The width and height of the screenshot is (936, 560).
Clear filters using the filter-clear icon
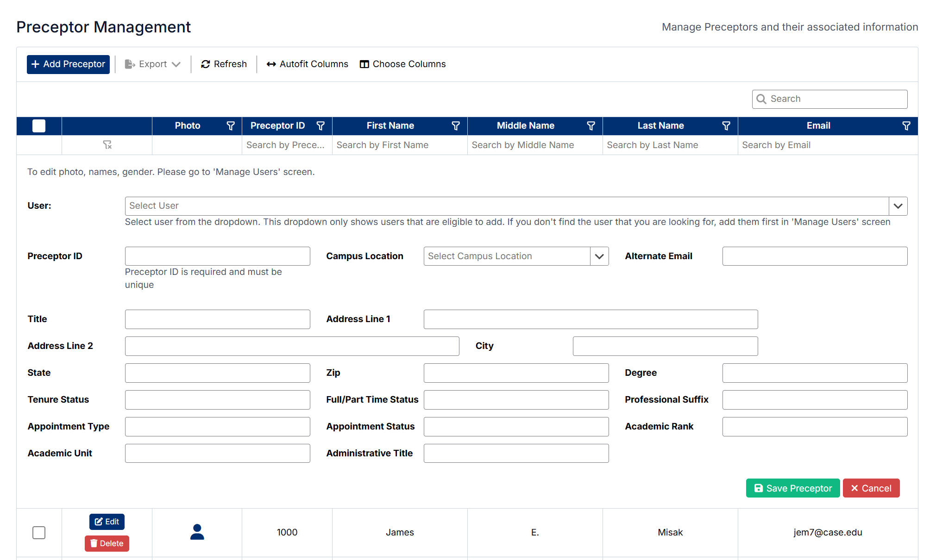[107, 145]
